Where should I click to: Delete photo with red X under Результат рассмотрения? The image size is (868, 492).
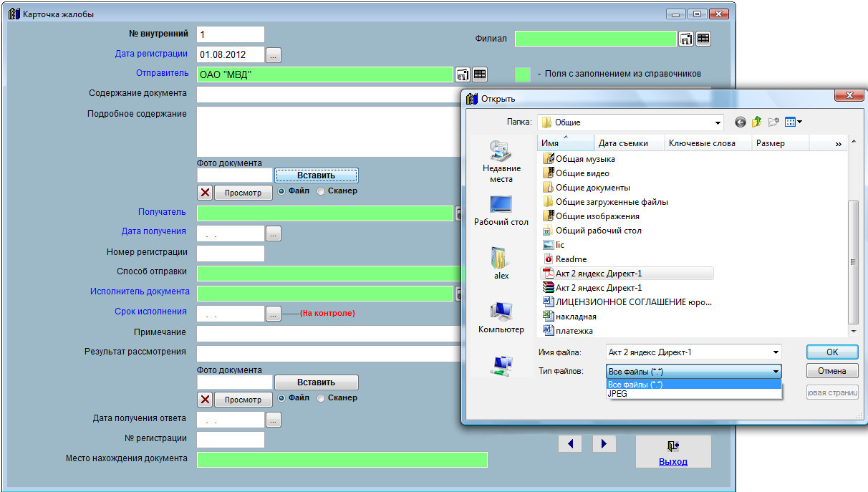pos(205,399)
